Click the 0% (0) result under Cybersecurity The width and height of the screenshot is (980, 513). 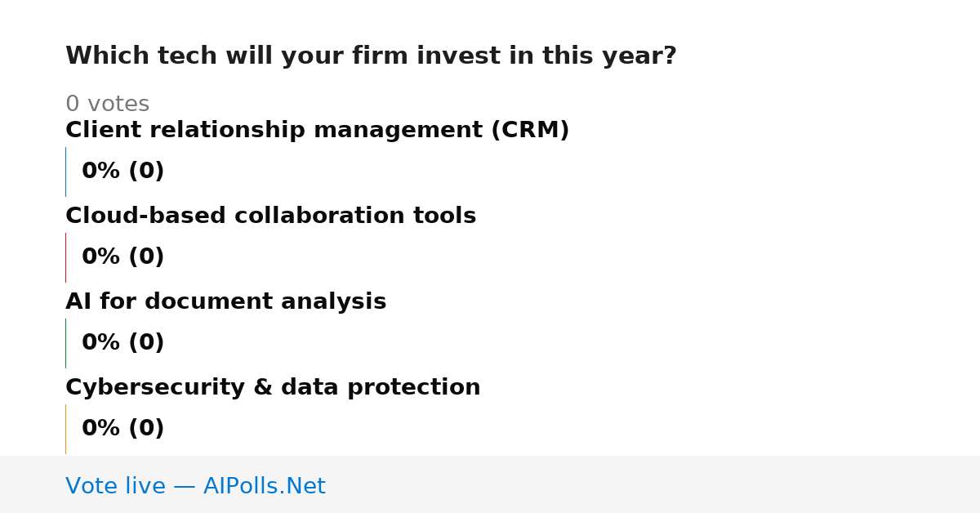tap(122, 429)
